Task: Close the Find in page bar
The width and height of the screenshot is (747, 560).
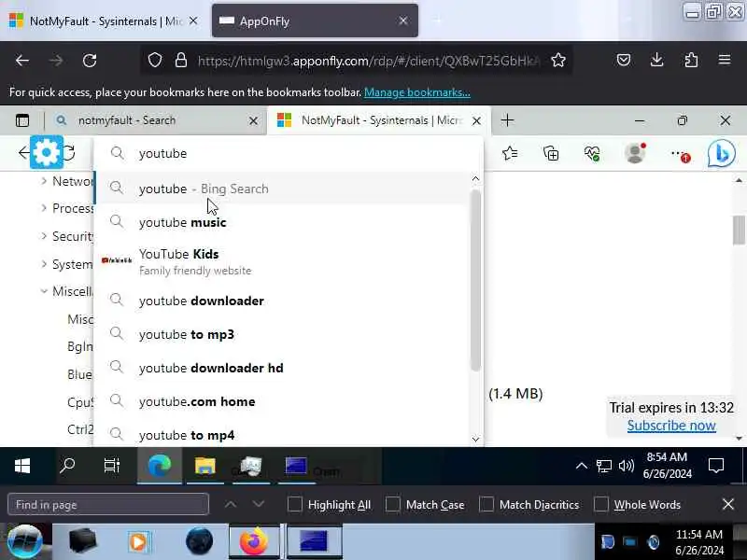Action: point(728,504)
